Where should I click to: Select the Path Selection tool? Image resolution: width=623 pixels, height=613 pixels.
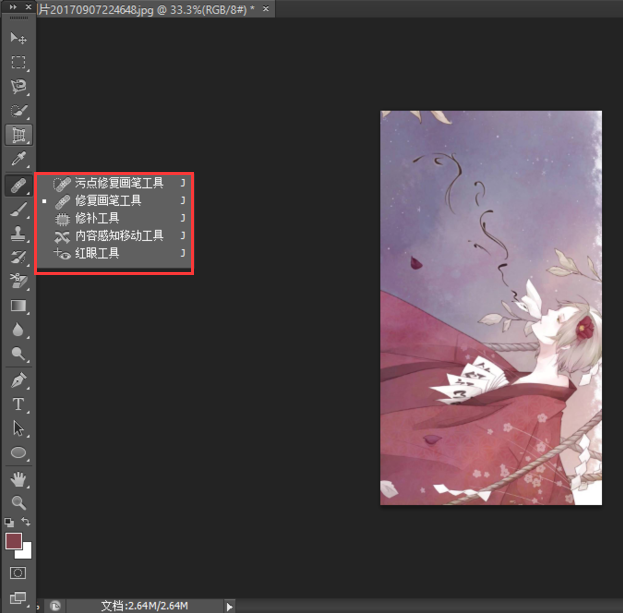[x=18, y=429]
